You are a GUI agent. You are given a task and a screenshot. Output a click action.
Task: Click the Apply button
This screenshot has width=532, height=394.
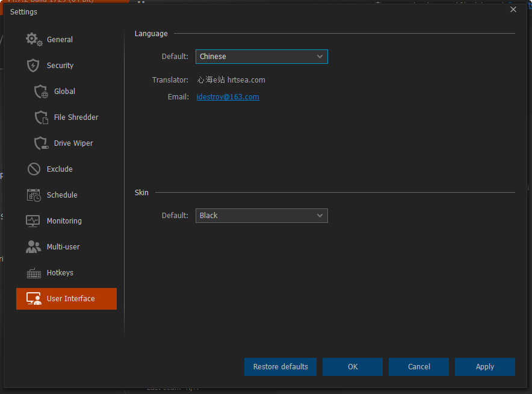[485, 366]
